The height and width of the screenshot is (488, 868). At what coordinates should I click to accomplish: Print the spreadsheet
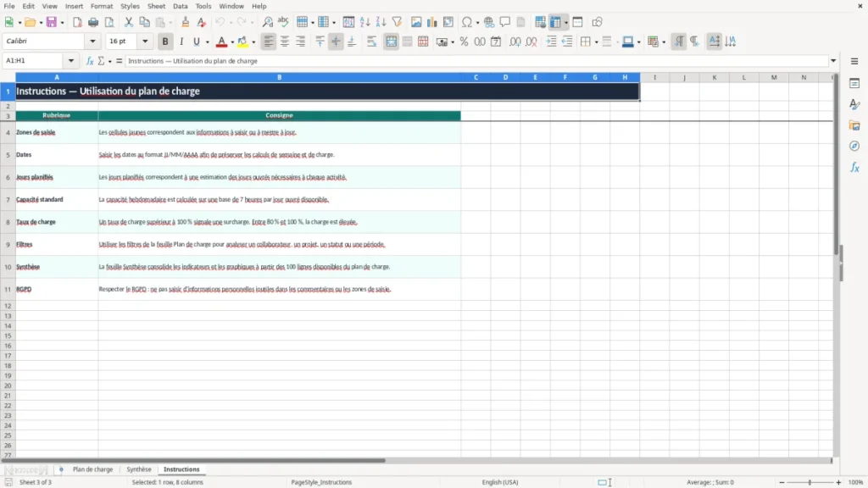(x=93, y=22)
